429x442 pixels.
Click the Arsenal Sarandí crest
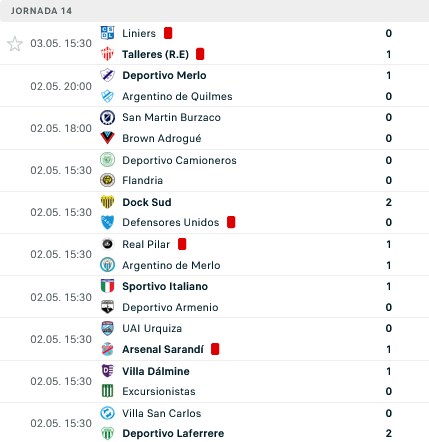click(107, 349)
